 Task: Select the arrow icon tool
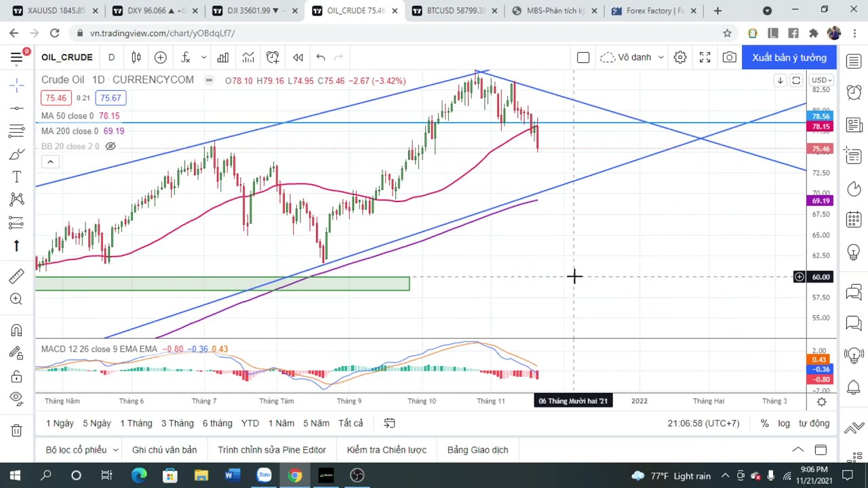[17, 245]
